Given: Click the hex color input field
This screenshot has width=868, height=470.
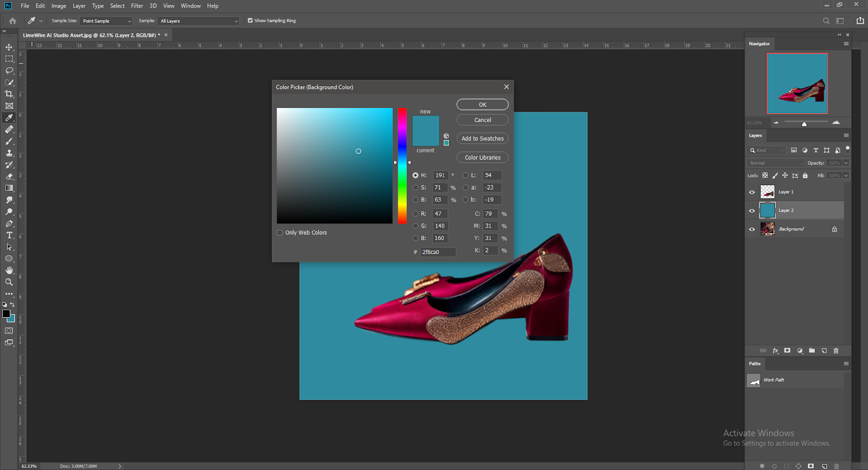Looking at the screenshot, I should tap(438, 252).
